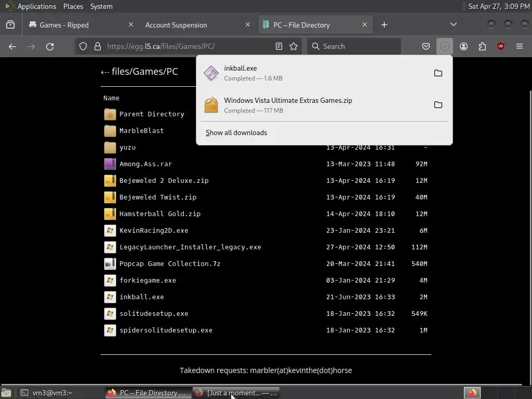The width and height of the screenshot is (532, 399).
Task: Show containing folder for Windows Vista Extras zip
Action: point(438,105)
